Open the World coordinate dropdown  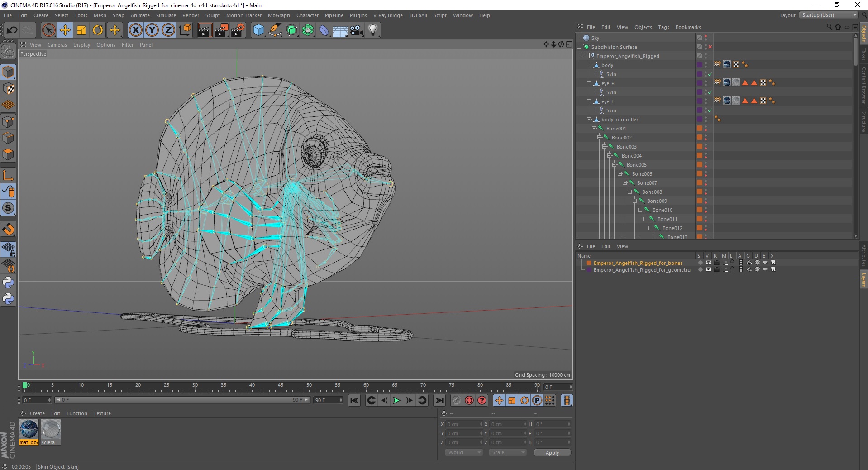pyautogui.click(x=464, y=452)
